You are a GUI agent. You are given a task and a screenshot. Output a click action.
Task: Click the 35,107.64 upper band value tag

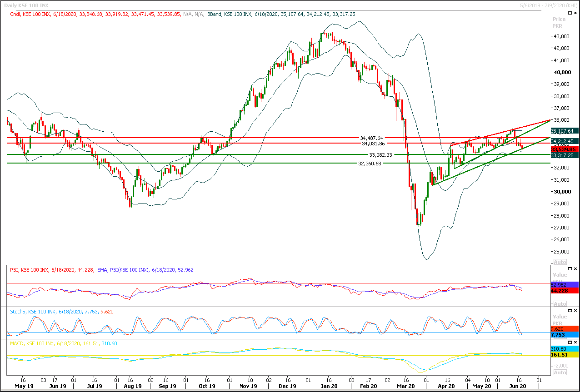click(565, 131)
